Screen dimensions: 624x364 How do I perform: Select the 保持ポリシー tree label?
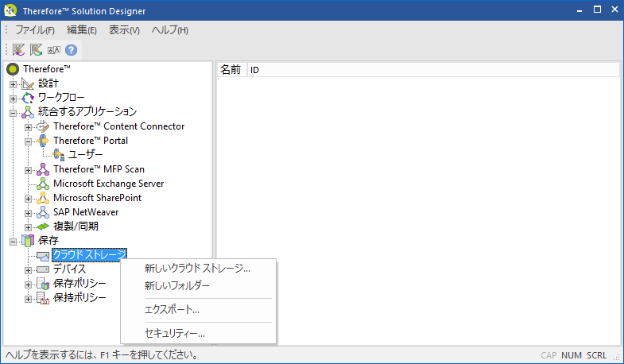pos(80,297)
